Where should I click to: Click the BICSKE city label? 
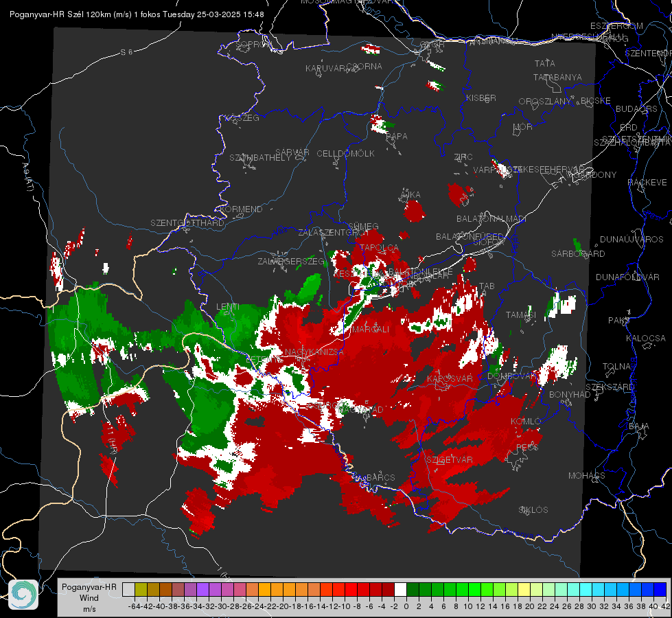tap(596, 101)
